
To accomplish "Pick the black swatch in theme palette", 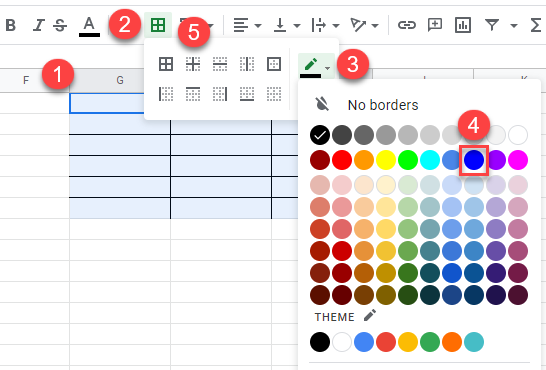I will click(320, 342).
